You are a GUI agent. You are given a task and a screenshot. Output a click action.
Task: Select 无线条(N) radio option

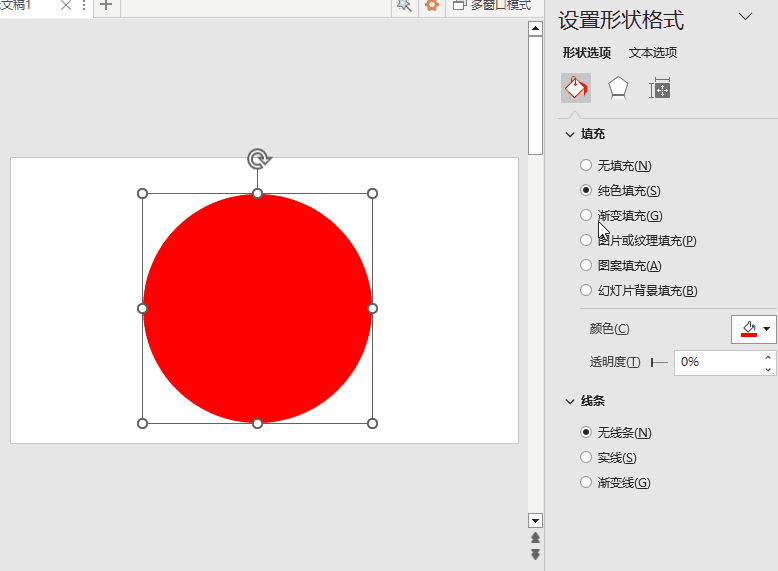click(x=586, y=432)
